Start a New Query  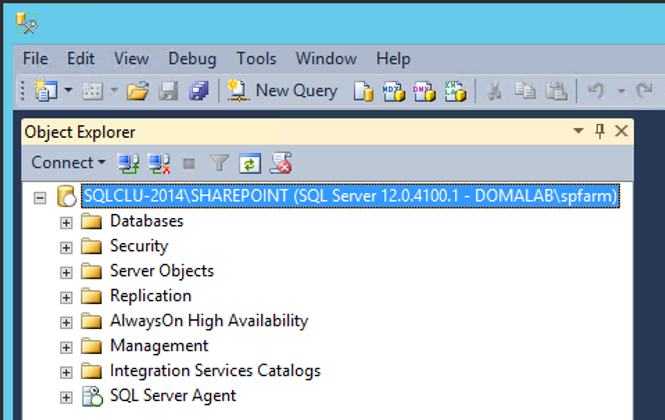282,90
